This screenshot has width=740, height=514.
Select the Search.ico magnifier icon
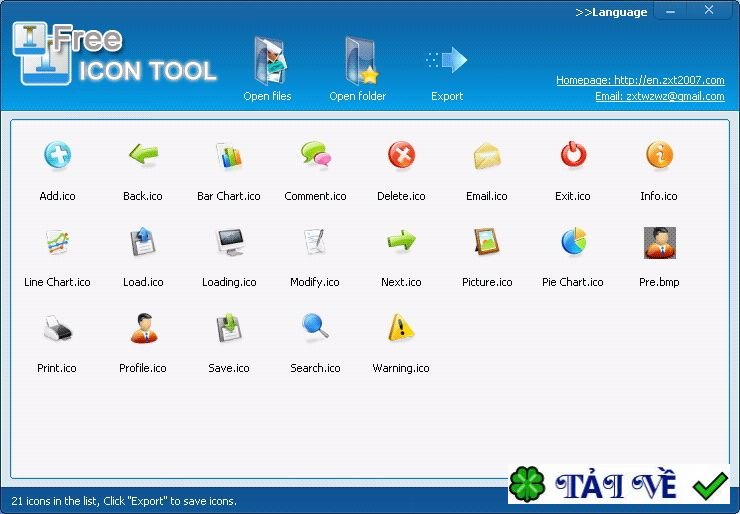pos(315,326)
